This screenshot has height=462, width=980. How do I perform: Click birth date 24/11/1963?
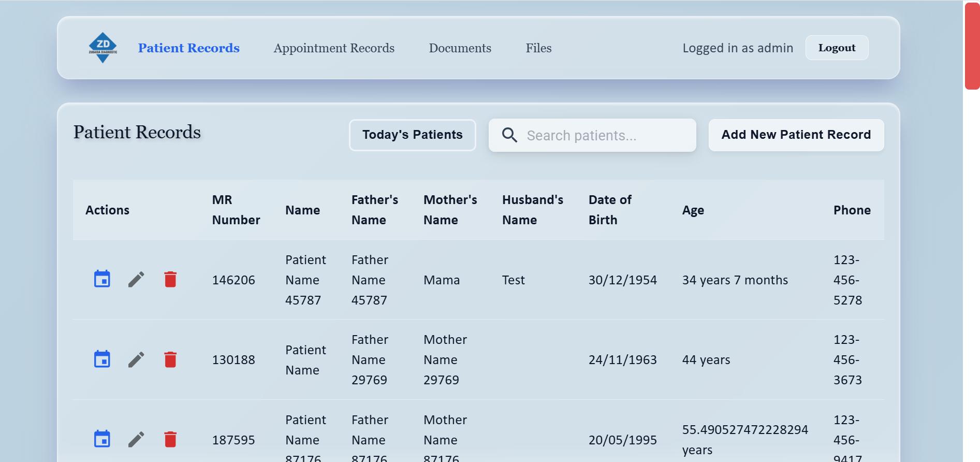tap(623, 359)
